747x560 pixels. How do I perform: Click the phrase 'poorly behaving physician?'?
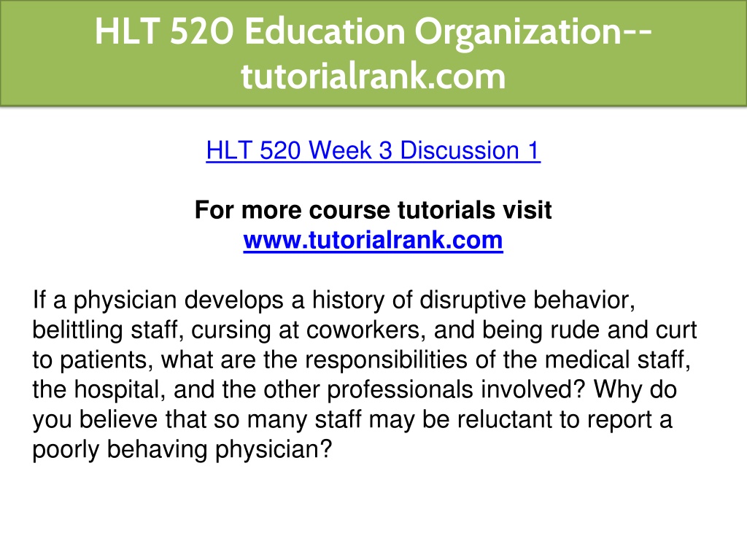coord(182,449)
